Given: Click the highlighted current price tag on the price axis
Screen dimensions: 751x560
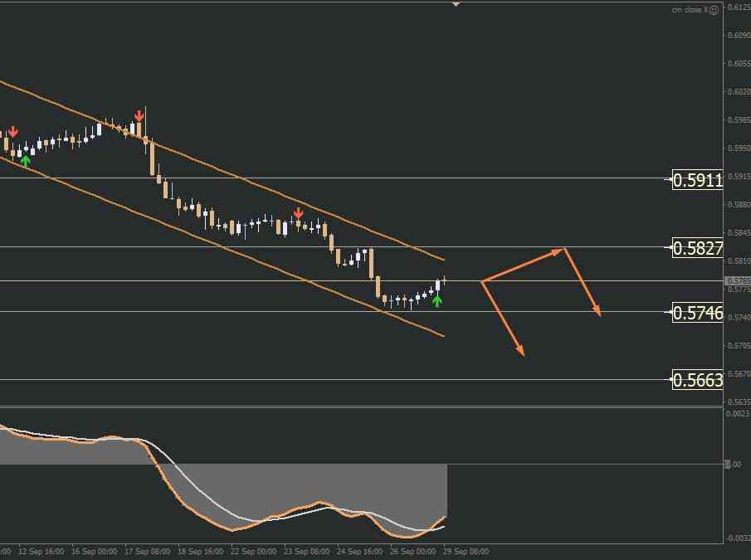Looking at the screenshot, I should [738, 281].
